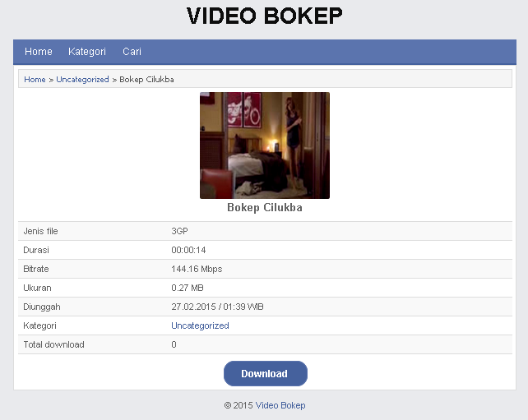Open the Kategori menu item
Viewport: 528px width, 420px height.
87,52
